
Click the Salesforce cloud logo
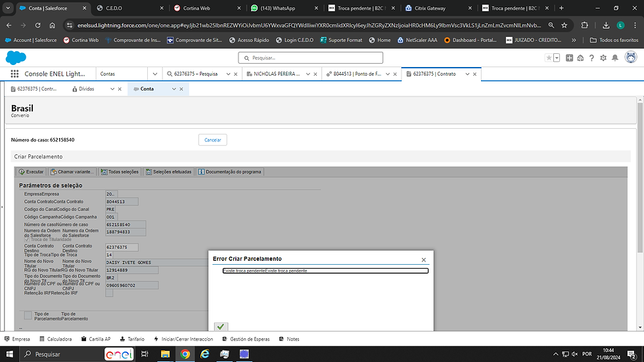(x=16, y=58)
